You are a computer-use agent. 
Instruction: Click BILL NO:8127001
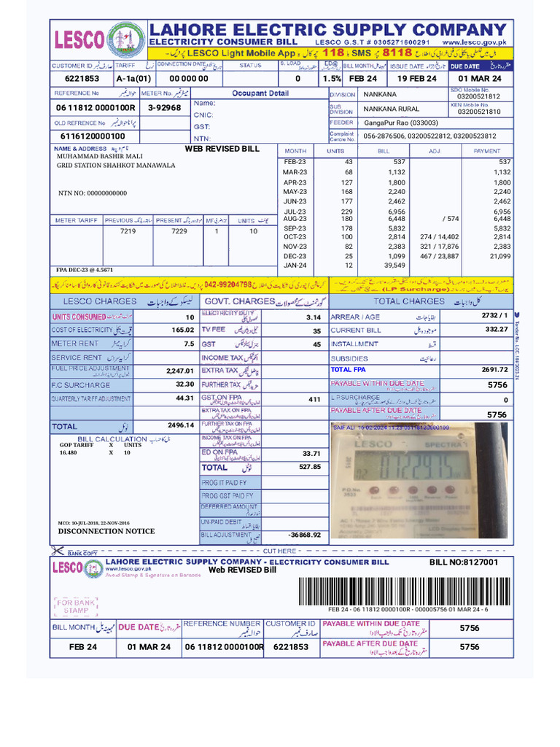coord(463,562)
